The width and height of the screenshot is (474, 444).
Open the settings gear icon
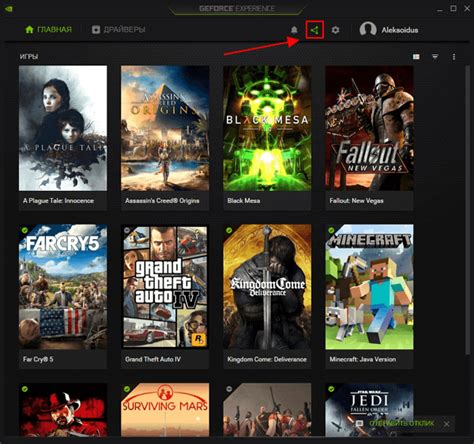[335, 30]
